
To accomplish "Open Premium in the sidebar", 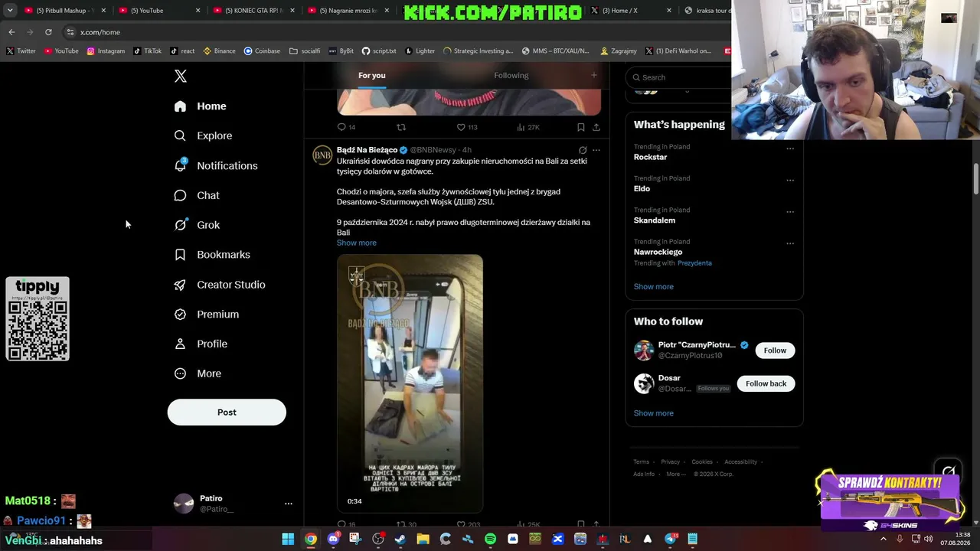I will coord(206,314).
